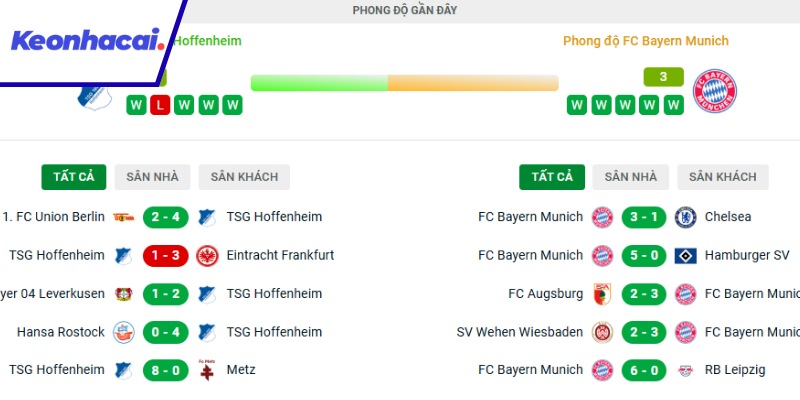Click the SV Wehen Wiesbaden crest
800x400 pixels.
click(602, 332)
